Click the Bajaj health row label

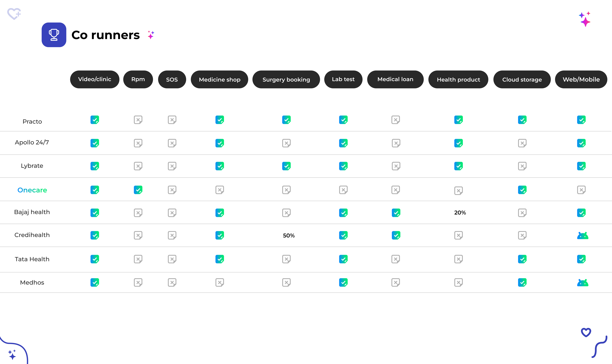click(x=32, y=212)
